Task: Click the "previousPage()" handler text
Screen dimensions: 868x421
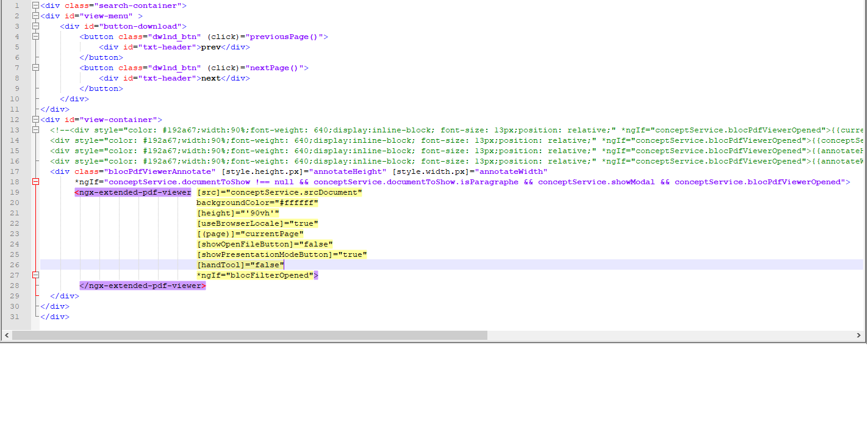Action: click(x=284, y=37)
